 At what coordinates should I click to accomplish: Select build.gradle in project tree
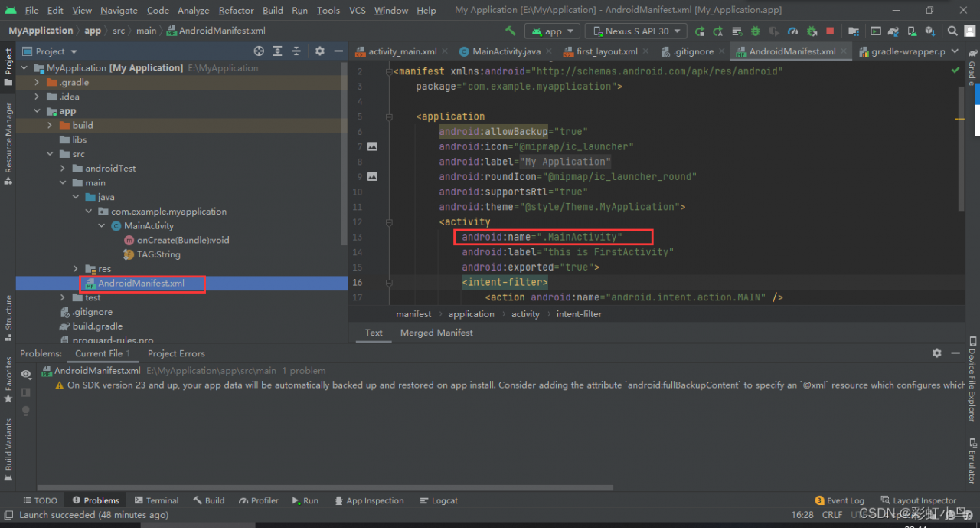pyautogui.click(x=97, y=326)
